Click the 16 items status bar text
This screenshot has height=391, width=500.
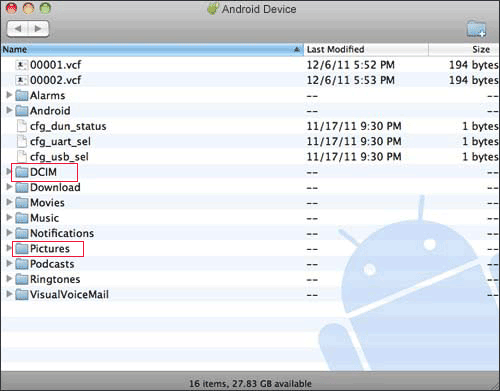coord(250,384)
